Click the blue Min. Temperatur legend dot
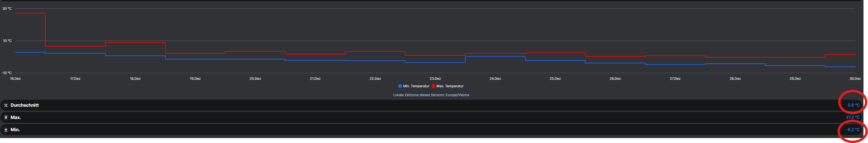This screenshot has height=143, width=868. coord(400,86)
